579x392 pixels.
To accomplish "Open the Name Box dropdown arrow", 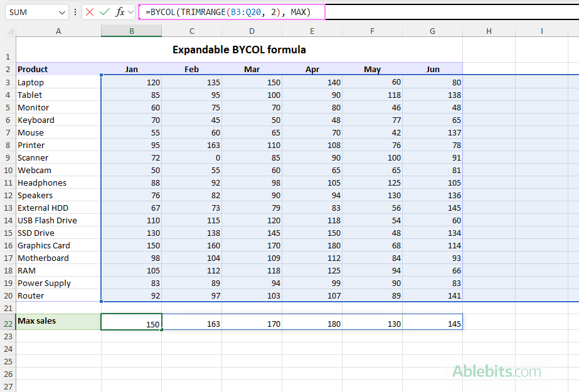I will pyautogui.click(x=61, y=12).
